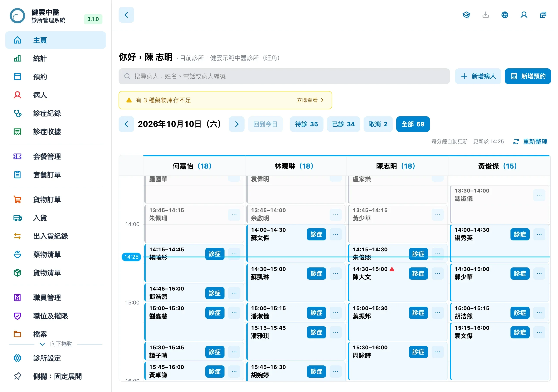Open 診所設定 clinic settings
Screen dimensions: 558x392
tap(55, 358)
